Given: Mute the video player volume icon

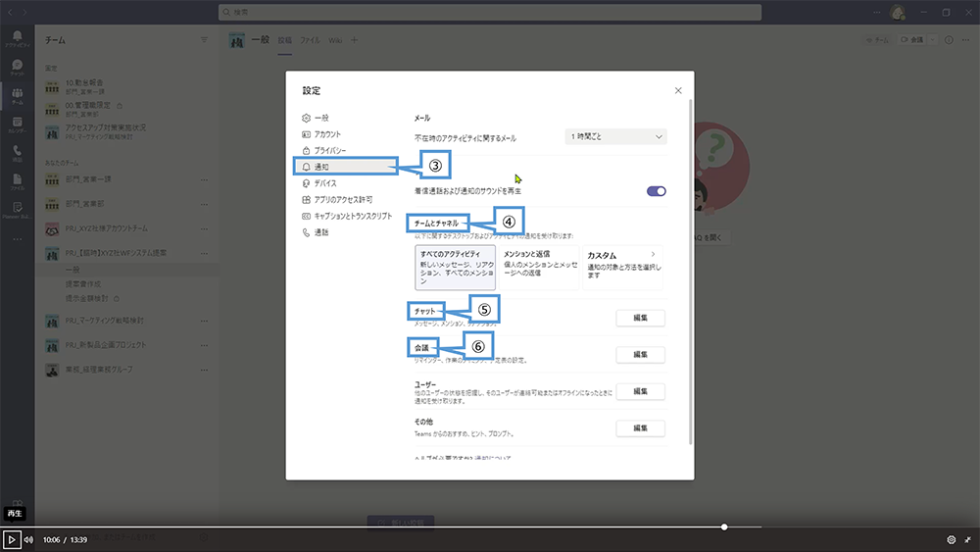Looking at the screenshot, I should pos(28,539).
